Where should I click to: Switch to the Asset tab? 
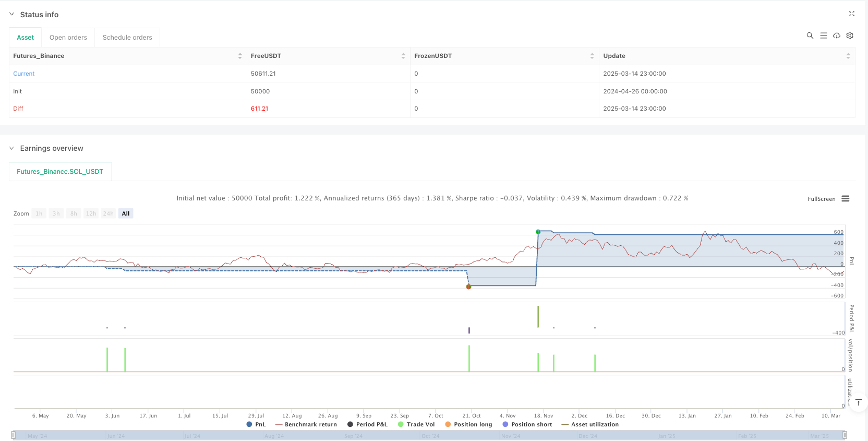25,38
